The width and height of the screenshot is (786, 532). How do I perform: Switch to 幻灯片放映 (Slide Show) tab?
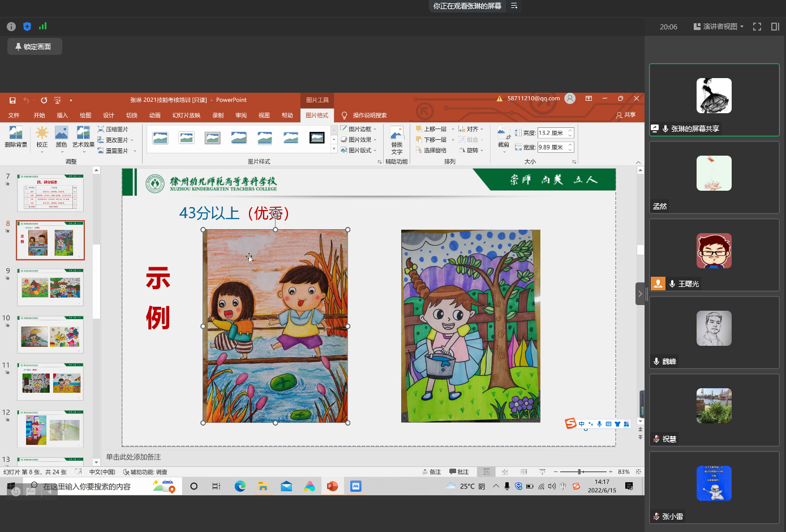click(186, 115)
